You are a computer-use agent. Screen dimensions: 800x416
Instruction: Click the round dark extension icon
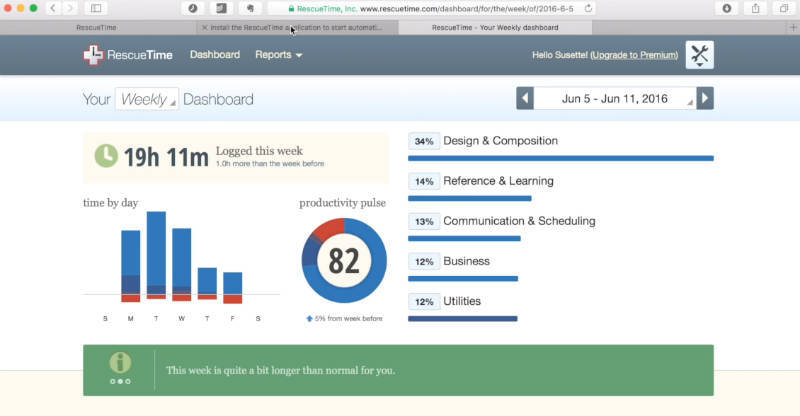[x=193, y=8]
